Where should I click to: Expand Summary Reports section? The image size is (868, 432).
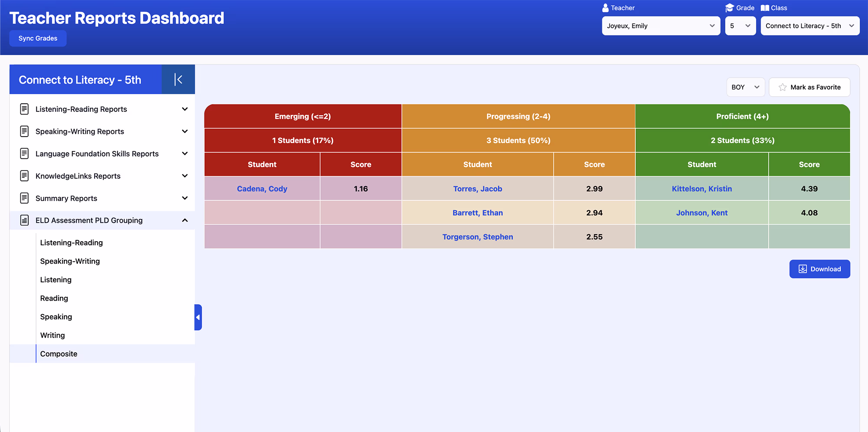tap(185, 198)
